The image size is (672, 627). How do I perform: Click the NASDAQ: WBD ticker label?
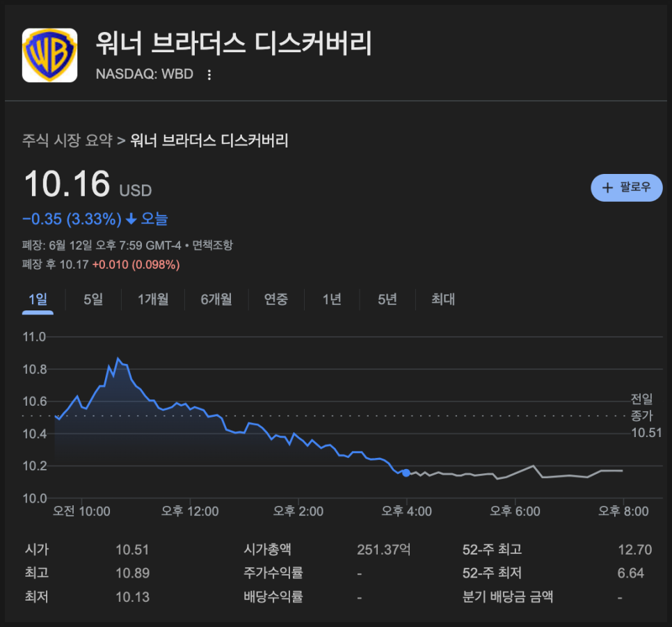coord(145,74)
